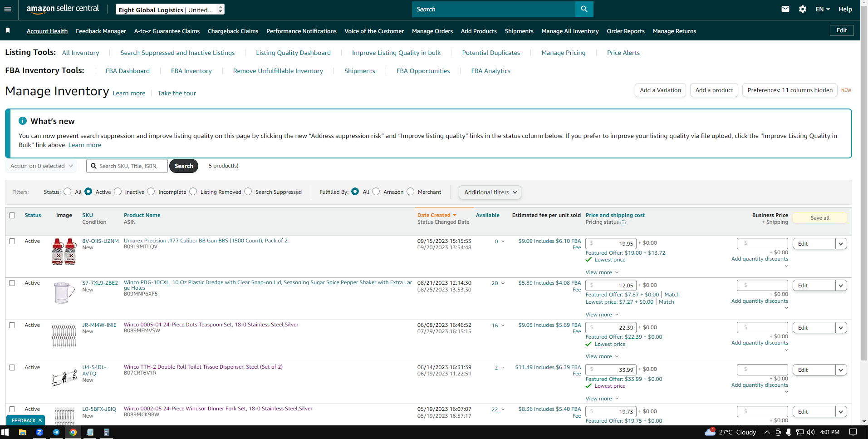
Task: Check the box for SKU JR-MI4W-INIE
Action: [12, 325]
